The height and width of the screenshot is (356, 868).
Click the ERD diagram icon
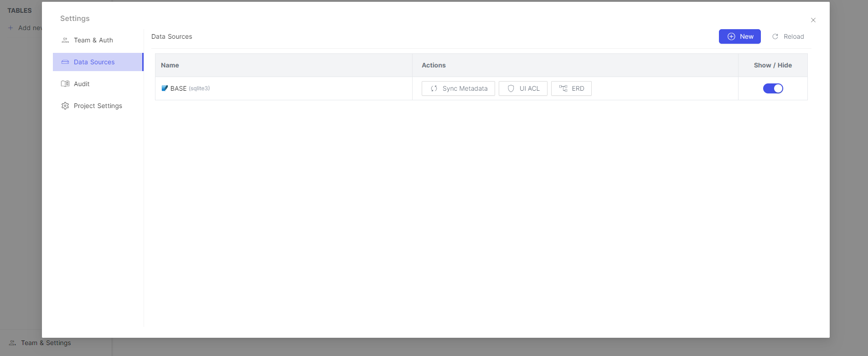click(563, 88)
